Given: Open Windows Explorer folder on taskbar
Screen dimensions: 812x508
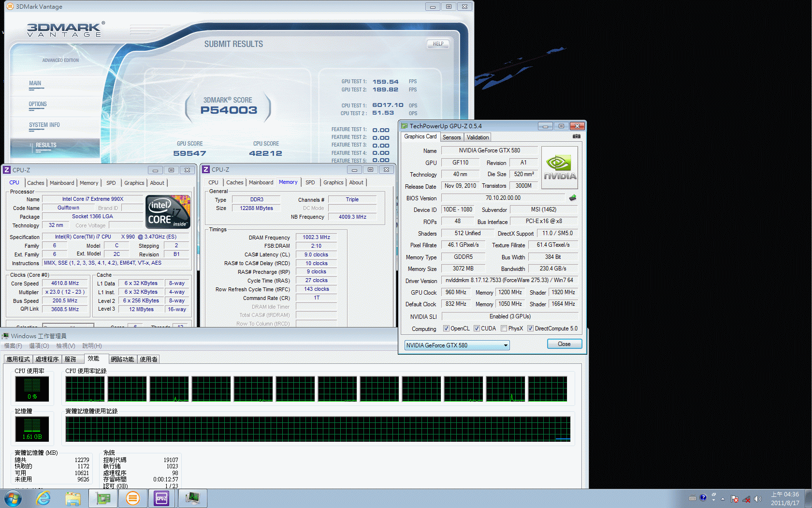Looking at the screenshot, I should click(73, 498).
